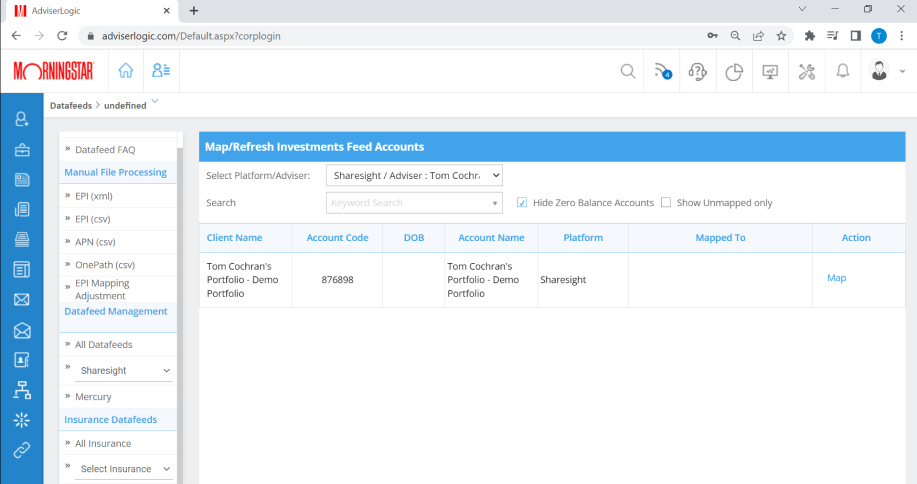Viewport: 917px width, 484px height.
Task: Open the Keyword Search dropdown arrow
Action: click(x=495, y=203)
